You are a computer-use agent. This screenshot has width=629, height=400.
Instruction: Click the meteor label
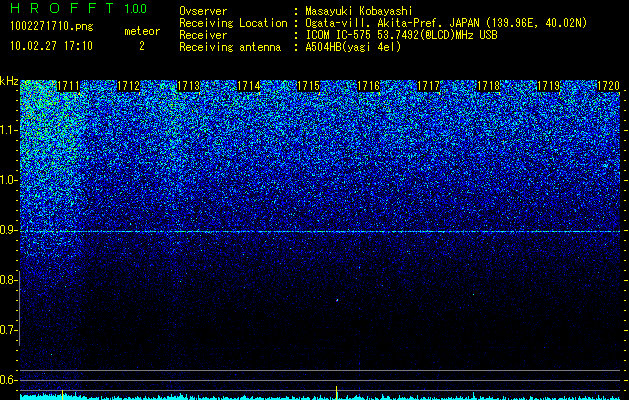[142, 31]
